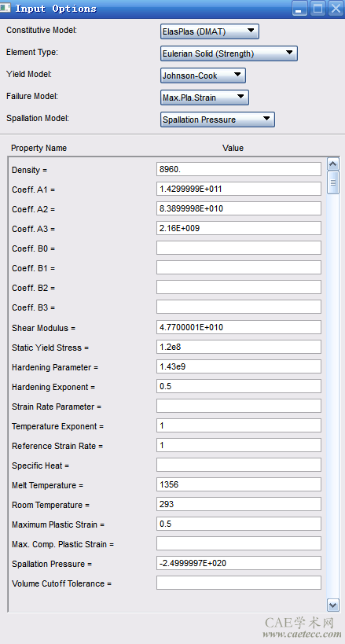Click the Coeff. A1 value field

(x=239, y=189)
